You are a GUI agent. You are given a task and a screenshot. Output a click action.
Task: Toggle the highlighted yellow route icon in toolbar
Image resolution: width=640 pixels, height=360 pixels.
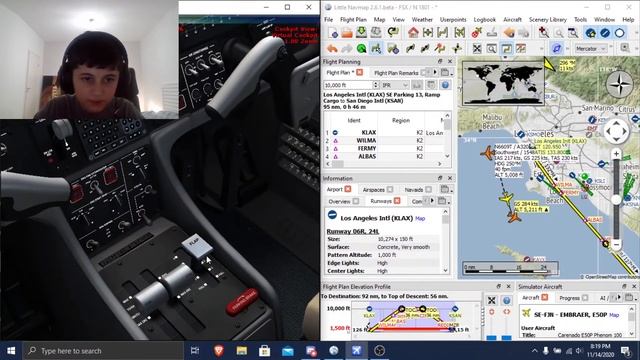tap(506, 49)
